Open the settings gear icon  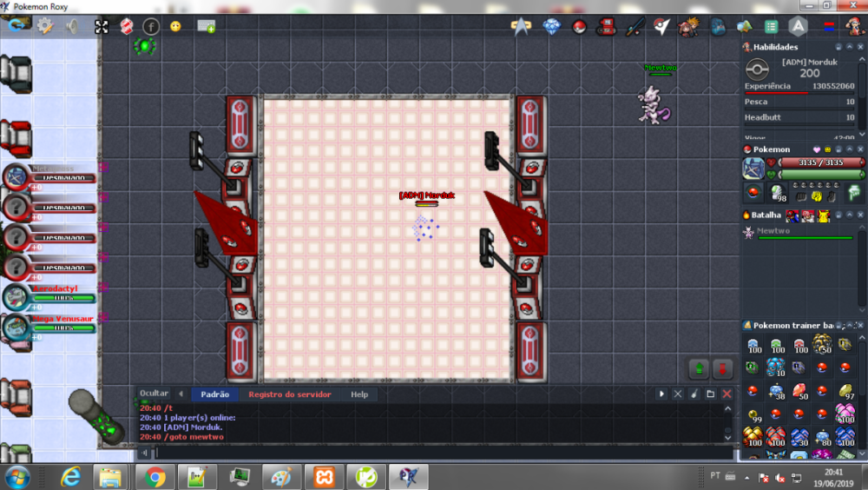click(44, 26)
